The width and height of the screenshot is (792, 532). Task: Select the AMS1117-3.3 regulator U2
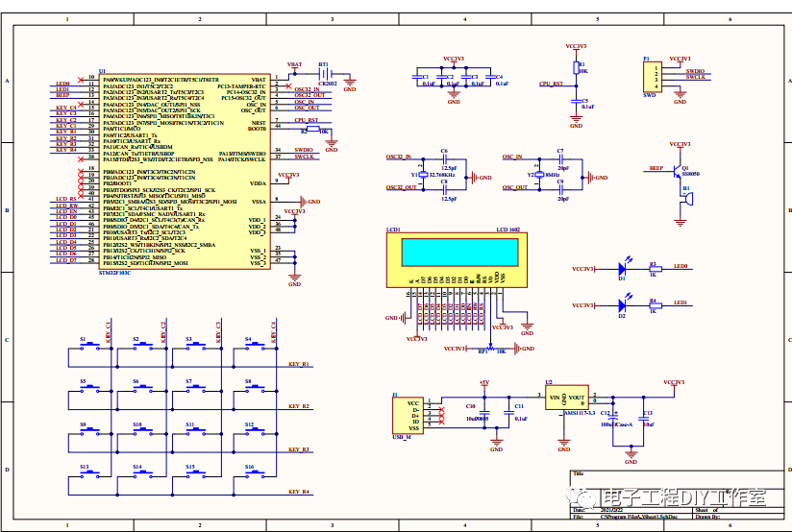click(567, 399)
